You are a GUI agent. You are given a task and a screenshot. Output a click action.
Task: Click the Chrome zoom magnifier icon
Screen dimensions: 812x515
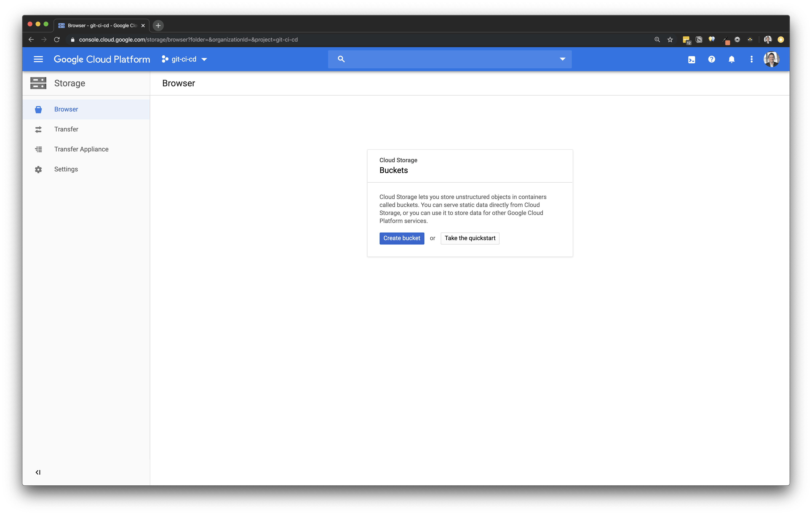point(657,39)
